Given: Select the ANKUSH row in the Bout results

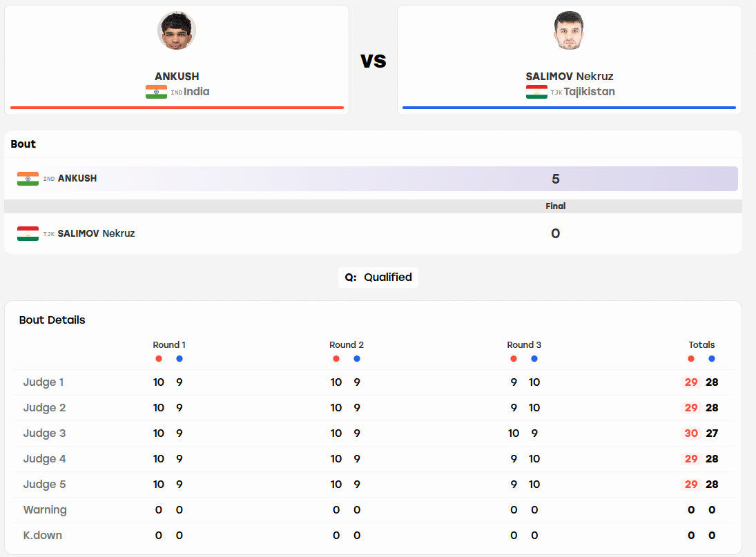Looking at the screenshot, I should [x=371, y=179].
